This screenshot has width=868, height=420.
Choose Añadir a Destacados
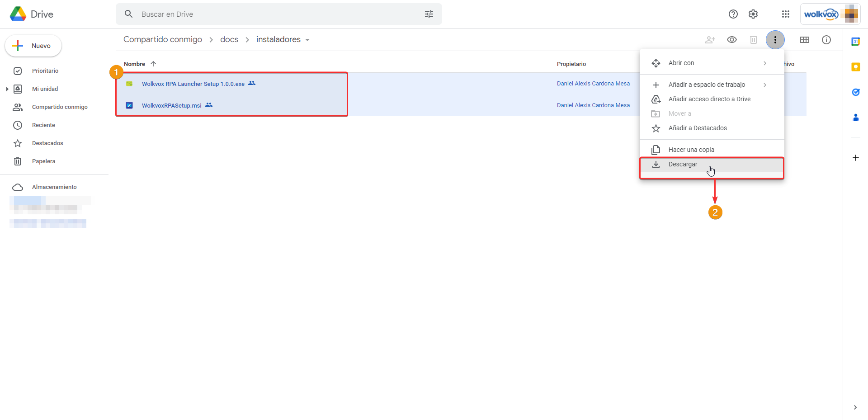[x=712, y=128]
